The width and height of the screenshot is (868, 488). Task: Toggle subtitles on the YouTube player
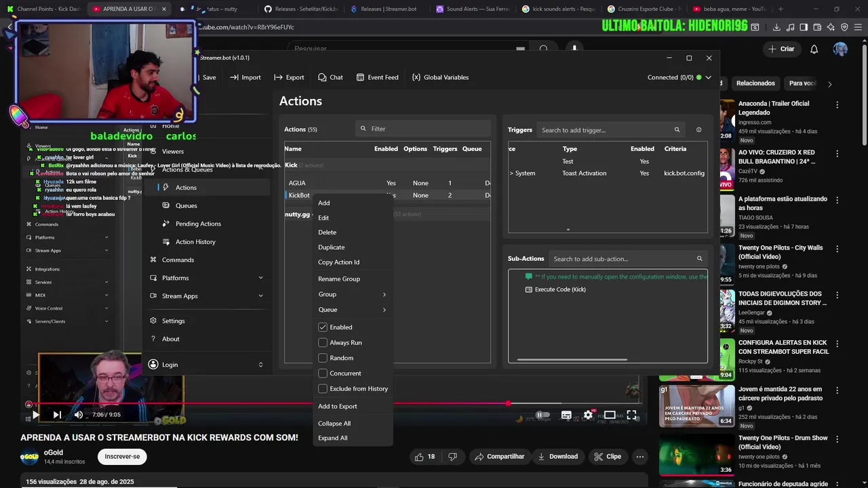coord(566,415)
